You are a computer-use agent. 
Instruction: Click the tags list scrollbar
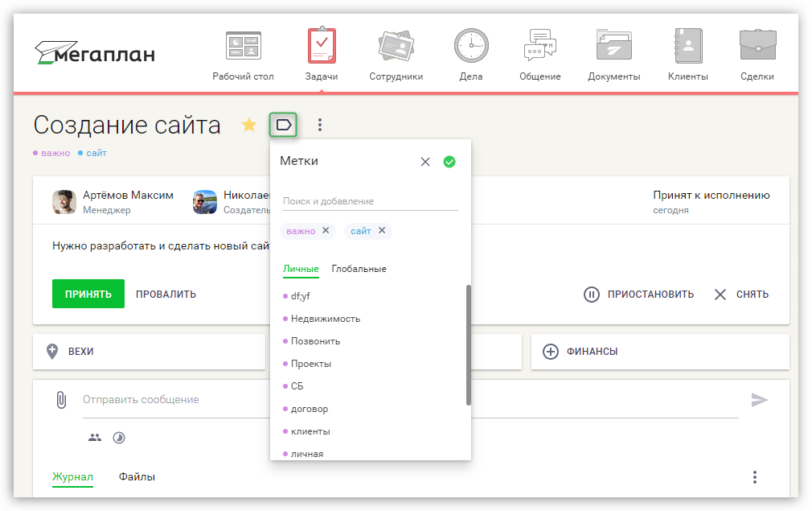(x=469, y=344)
